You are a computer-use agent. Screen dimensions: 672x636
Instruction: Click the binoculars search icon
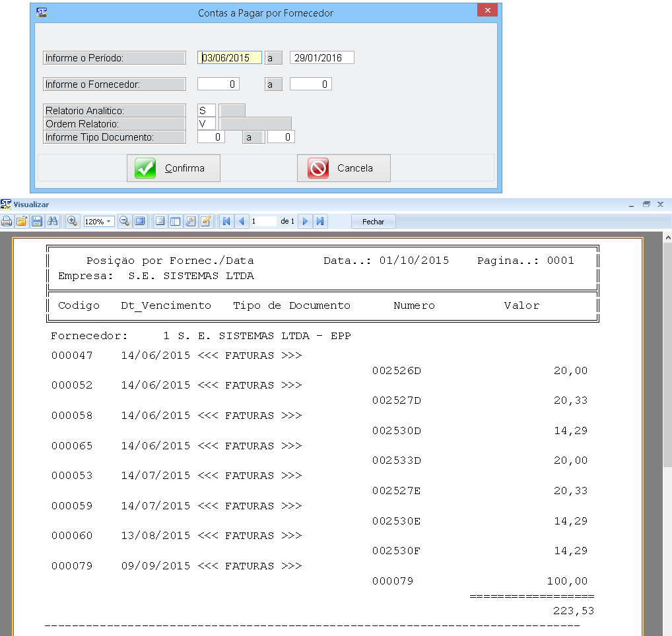click(x=53, y=222)
